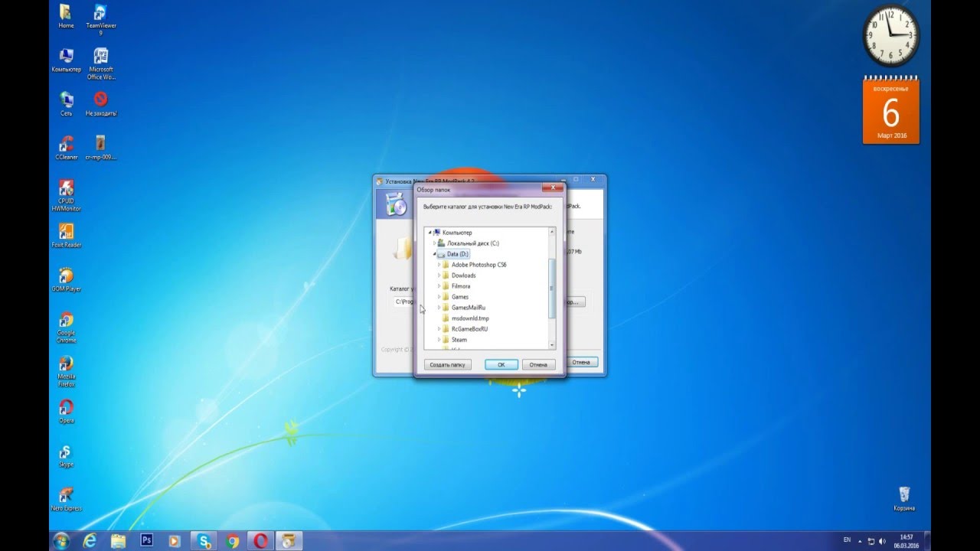Select the GamesMailRu folder
Viewport: 980px width, 551px height.
point(463,307)
